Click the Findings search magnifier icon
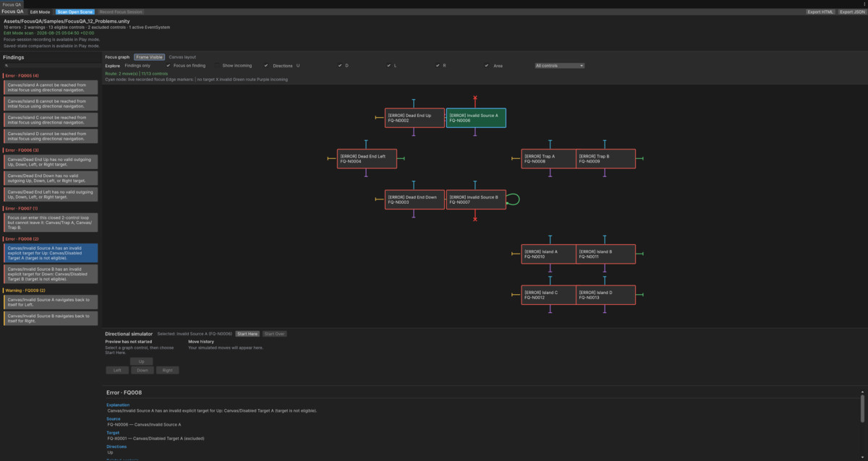Viewport: 868px width, 461px height. (7, 65)
